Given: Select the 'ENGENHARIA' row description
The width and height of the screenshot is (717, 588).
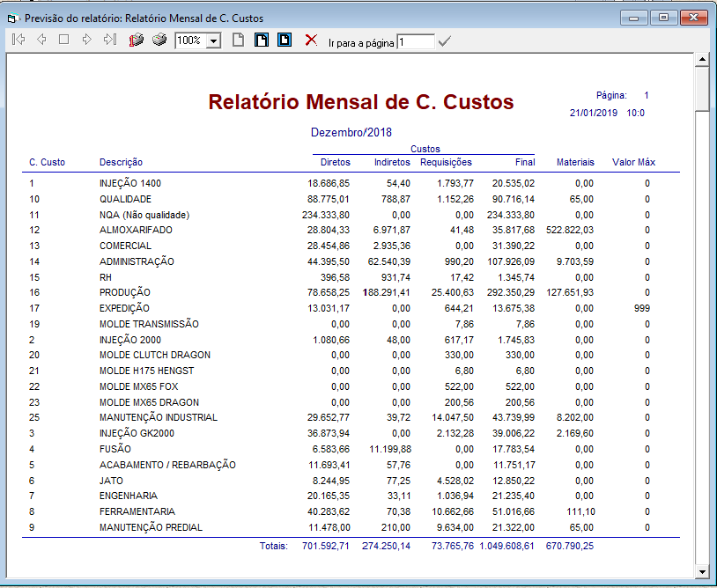Looking at the screenshot, I should tap(129, 496).
